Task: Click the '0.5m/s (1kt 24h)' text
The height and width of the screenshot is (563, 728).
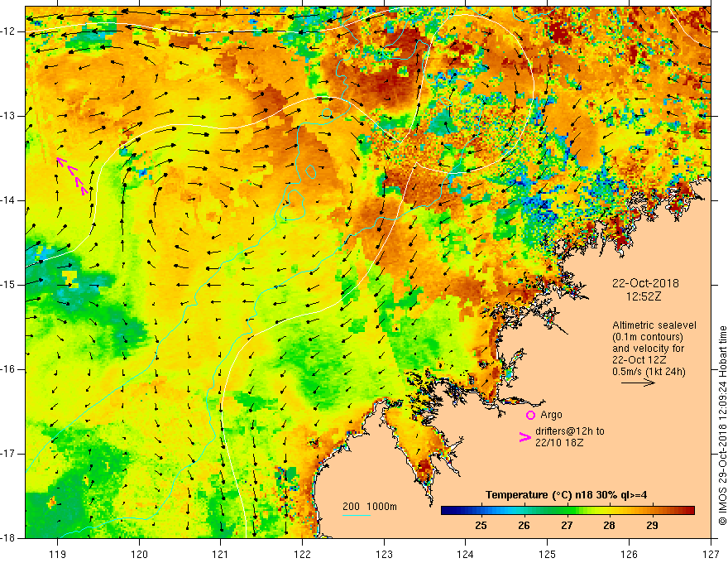Action: pos(649,371)
